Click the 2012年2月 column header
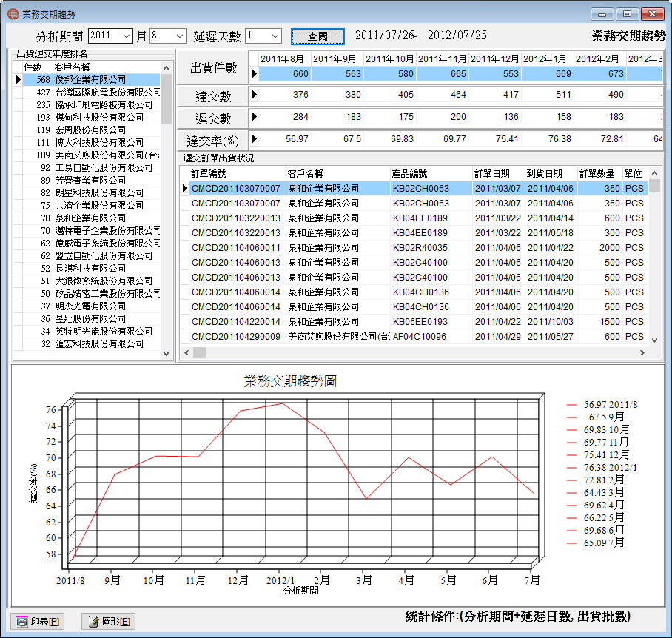672x638 pixels. [x=600, y=58]
